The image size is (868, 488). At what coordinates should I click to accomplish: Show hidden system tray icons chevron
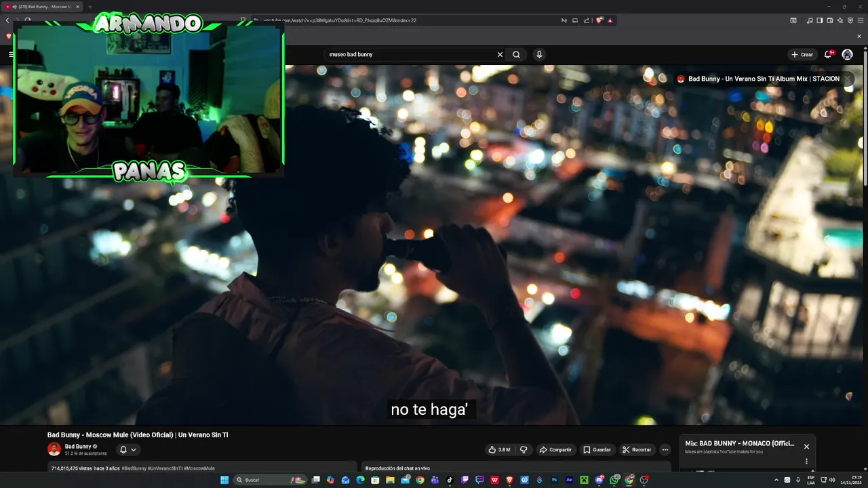pos(776,480)
